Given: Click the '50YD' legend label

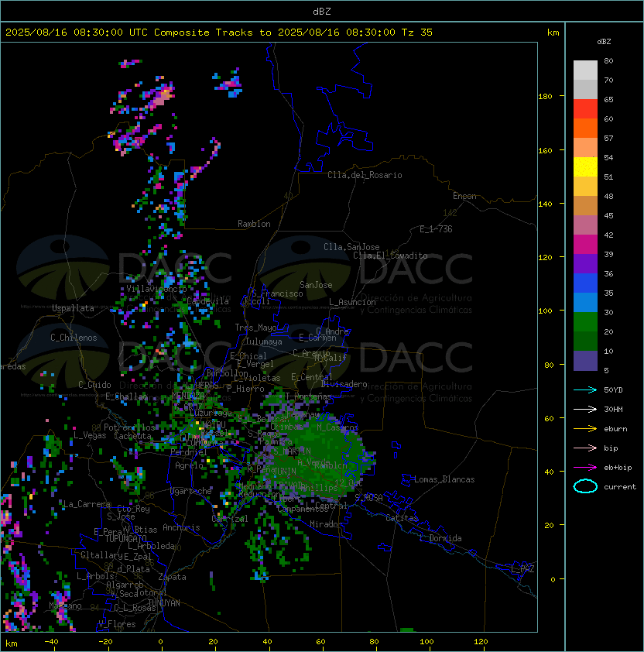Looking at the screenshot, I should pyautogui.click(x=613, y=390).
